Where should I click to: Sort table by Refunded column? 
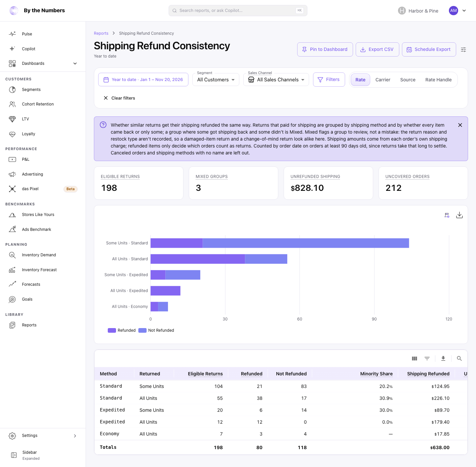pyautogui.click(x=252, y=374)
